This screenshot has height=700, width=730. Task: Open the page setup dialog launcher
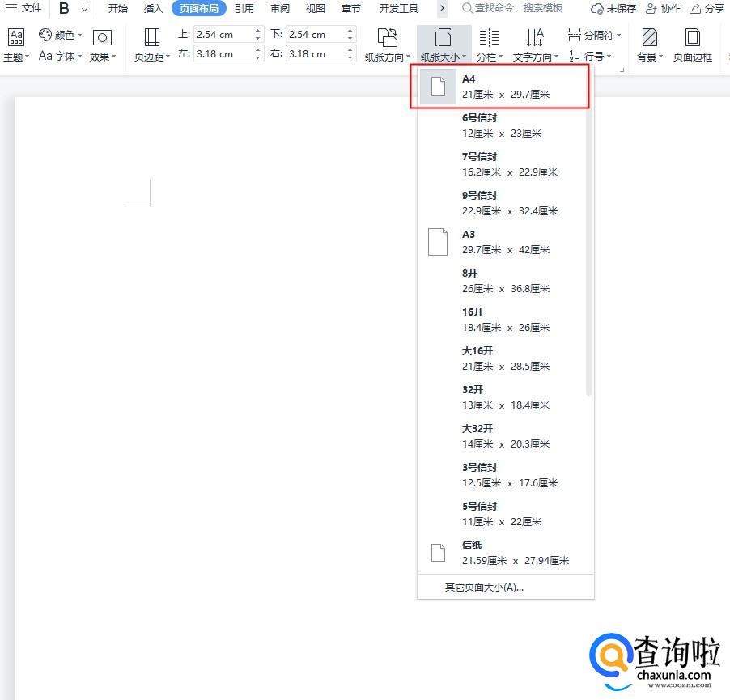coord(622,70)
